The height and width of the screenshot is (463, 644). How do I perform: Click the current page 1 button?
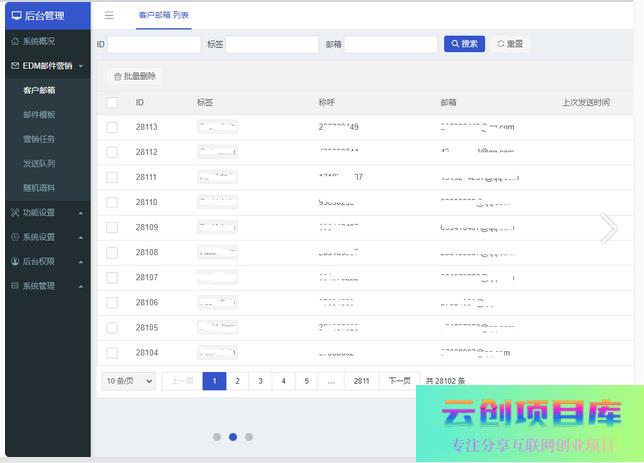[x=214, y=381]
